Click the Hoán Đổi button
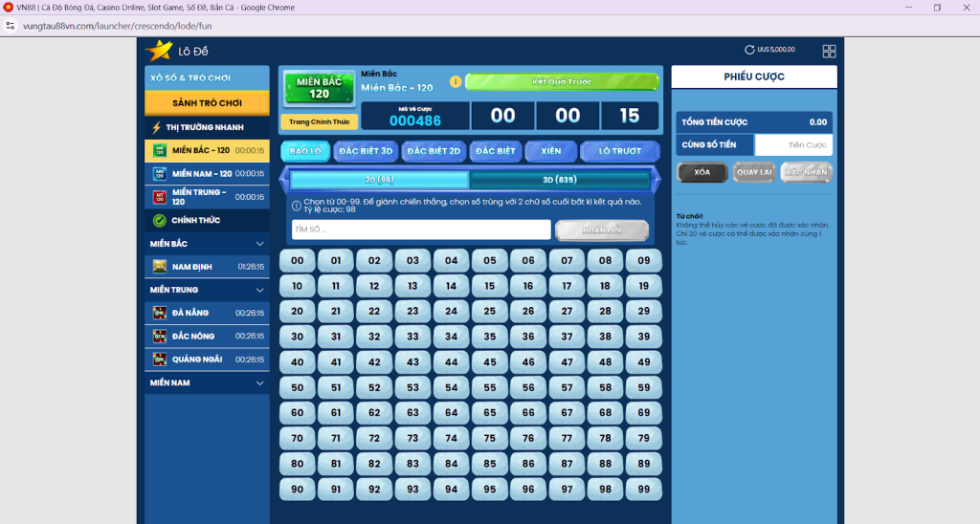 tap(602, 229)
